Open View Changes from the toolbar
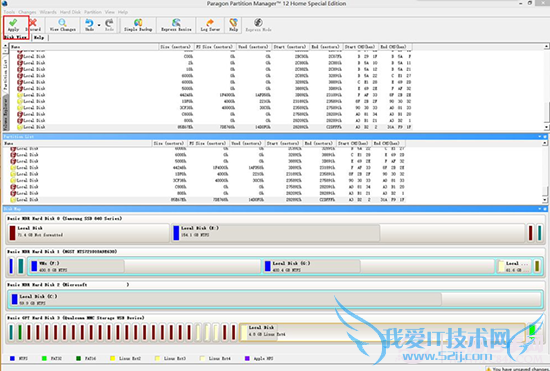The image size is (550, 371). [x=62, y=25]
